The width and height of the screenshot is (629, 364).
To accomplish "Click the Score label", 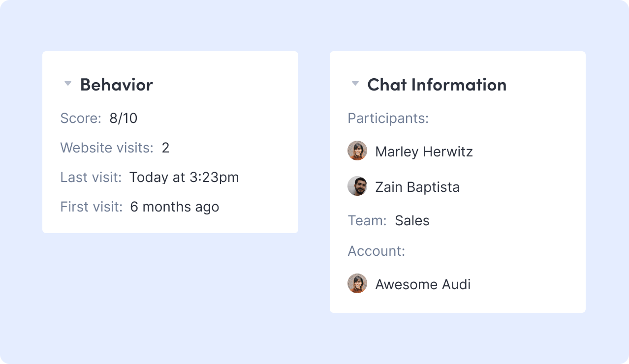I will [x=81, y=118].
